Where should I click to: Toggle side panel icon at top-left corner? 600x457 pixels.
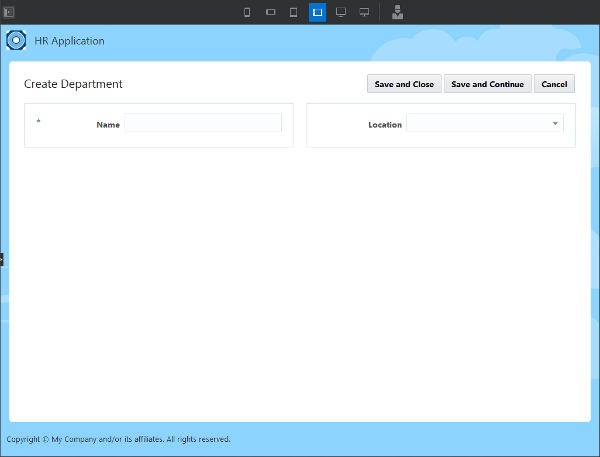coord(9,12)
